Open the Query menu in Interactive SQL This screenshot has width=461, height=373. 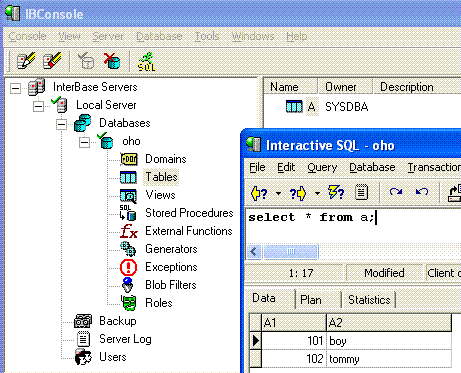[x=322, y=167]
